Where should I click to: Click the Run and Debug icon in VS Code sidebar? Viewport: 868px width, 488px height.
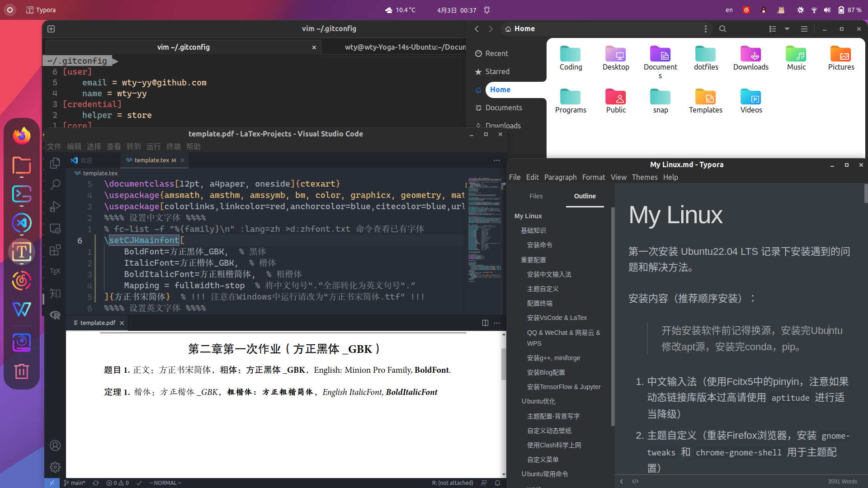(x=54, y=207)
